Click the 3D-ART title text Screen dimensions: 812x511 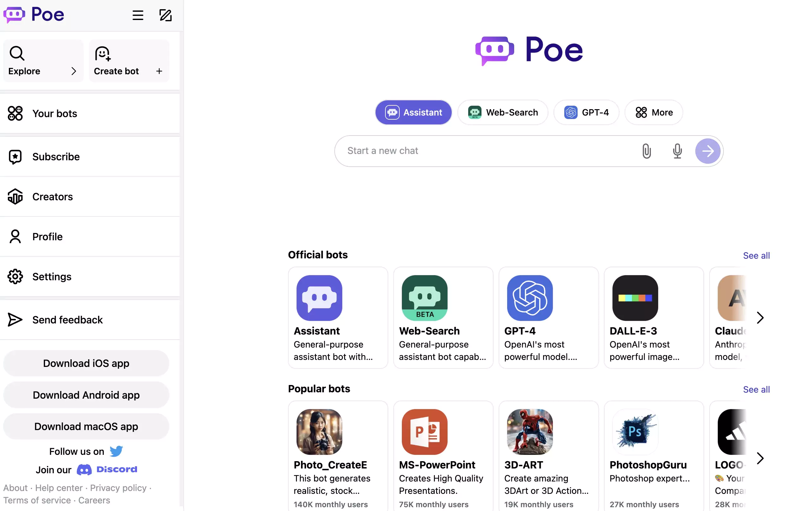pos(524,465)
